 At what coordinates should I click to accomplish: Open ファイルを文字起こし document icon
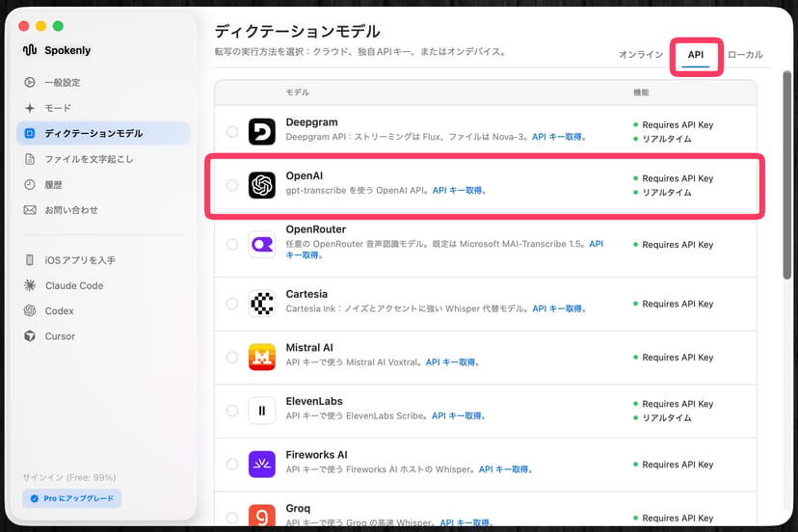30,159
